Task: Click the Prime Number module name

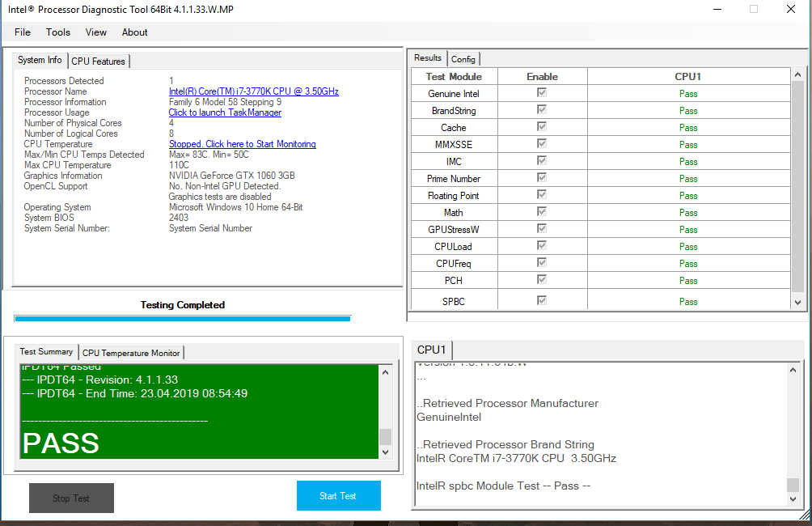Action: click(x=454, y=179)
